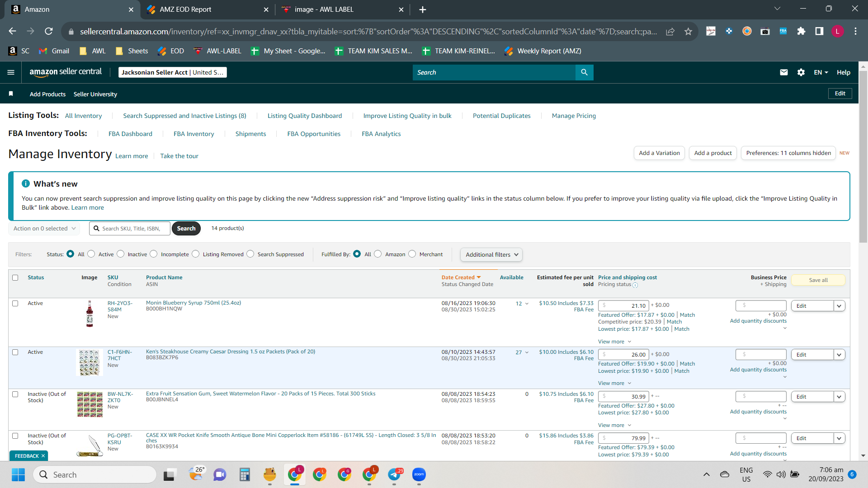The height and width of the screenshot is (488, 868).
Task: Click the Gmail bookmark
Action: [x=54, y=51]
